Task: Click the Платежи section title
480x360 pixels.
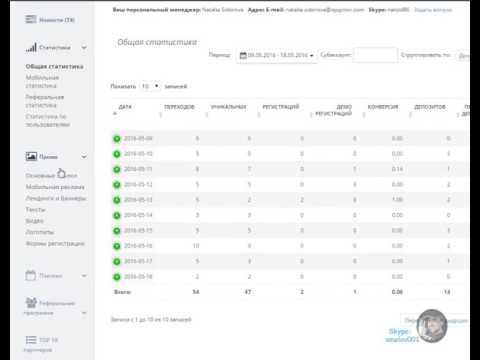Action: click(51, 276)
